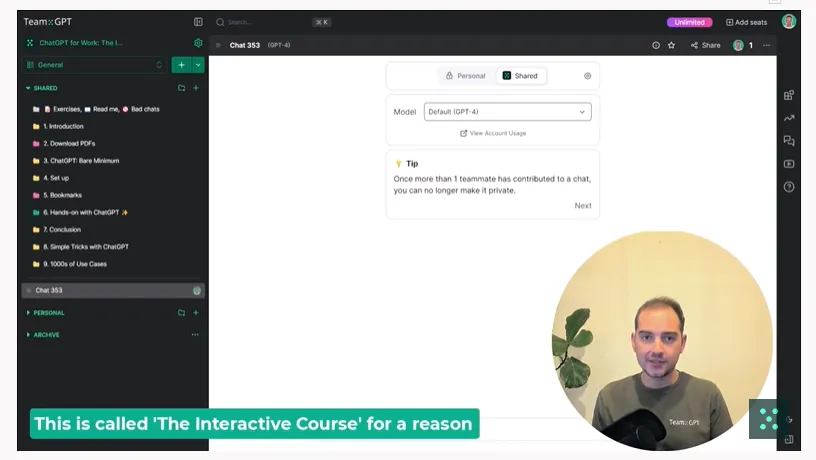Switch chat to Shared

tap(520, 76)
